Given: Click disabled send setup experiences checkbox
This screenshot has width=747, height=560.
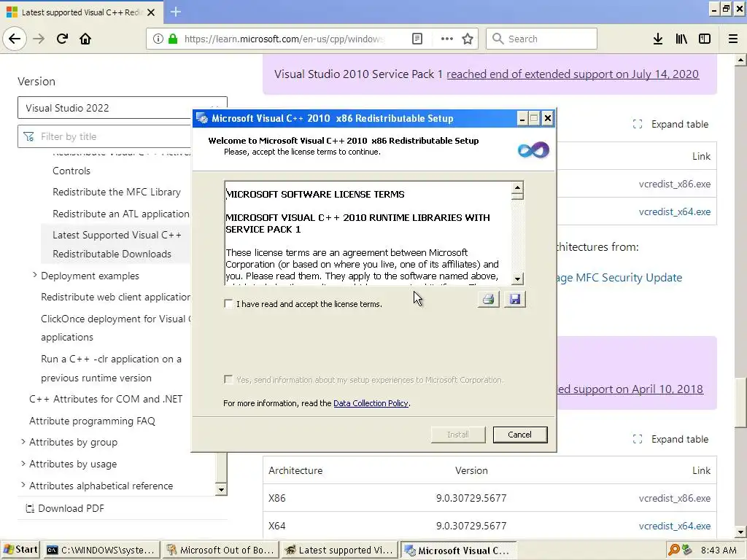Looking at the screenshot, I should pyautogui.click(x=228, y=379).
